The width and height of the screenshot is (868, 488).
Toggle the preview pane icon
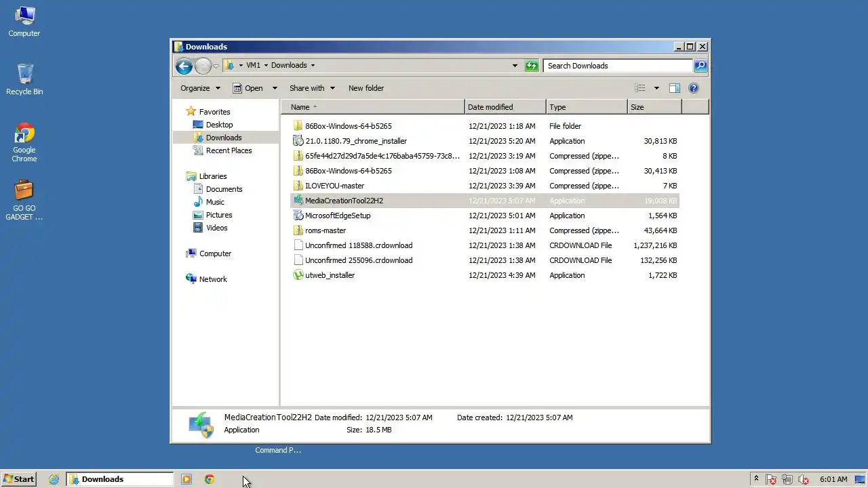point(675,88)
